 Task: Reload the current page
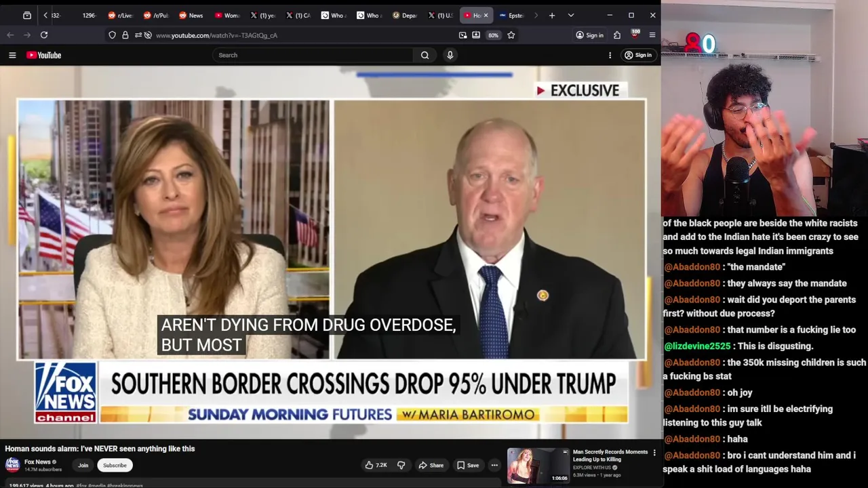pyautogui.click(x=44, y=35)
